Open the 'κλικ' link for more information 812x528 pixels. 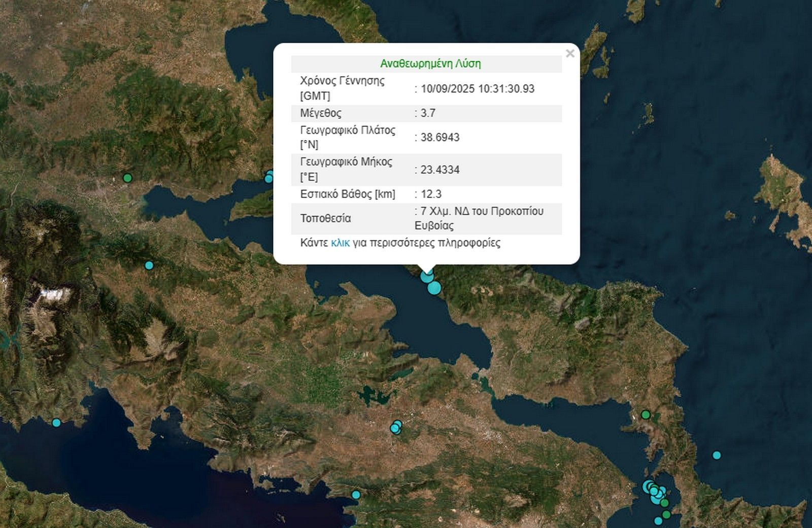click(340, 243)
